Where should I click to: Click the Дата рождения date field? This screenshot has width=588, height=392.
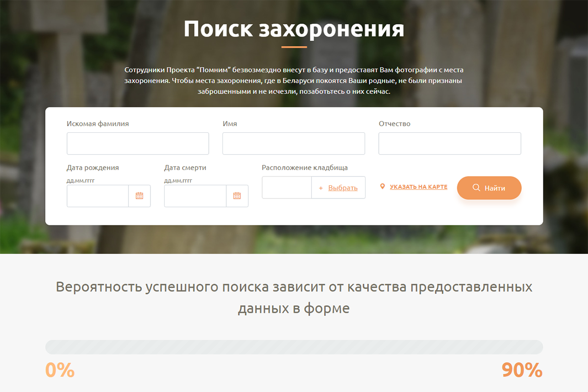(98, 196)
